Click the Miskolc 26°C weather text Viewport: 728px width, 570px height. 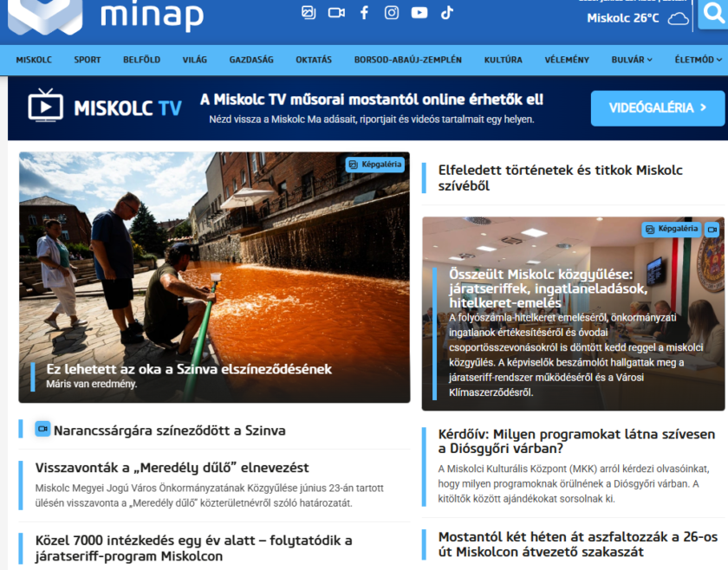point(622,18)
